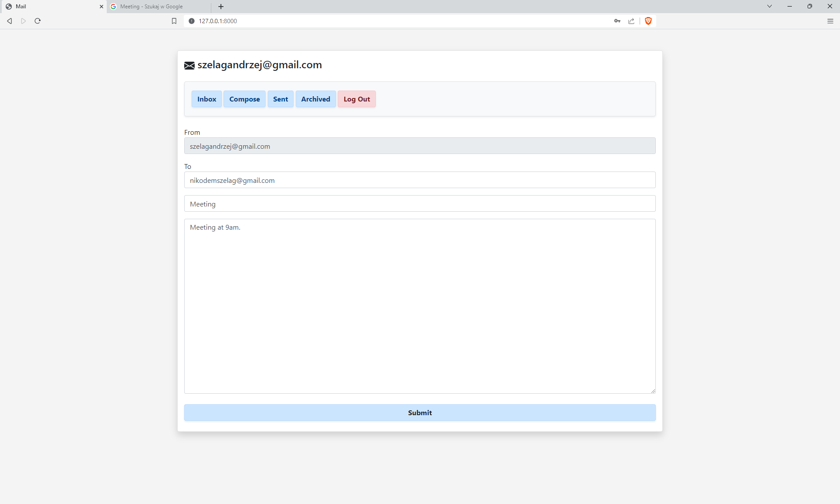The width and height of the screenshot is (840, 504).
Task: Open Brave Shields lion icon
Action: [x=648, y=21]
